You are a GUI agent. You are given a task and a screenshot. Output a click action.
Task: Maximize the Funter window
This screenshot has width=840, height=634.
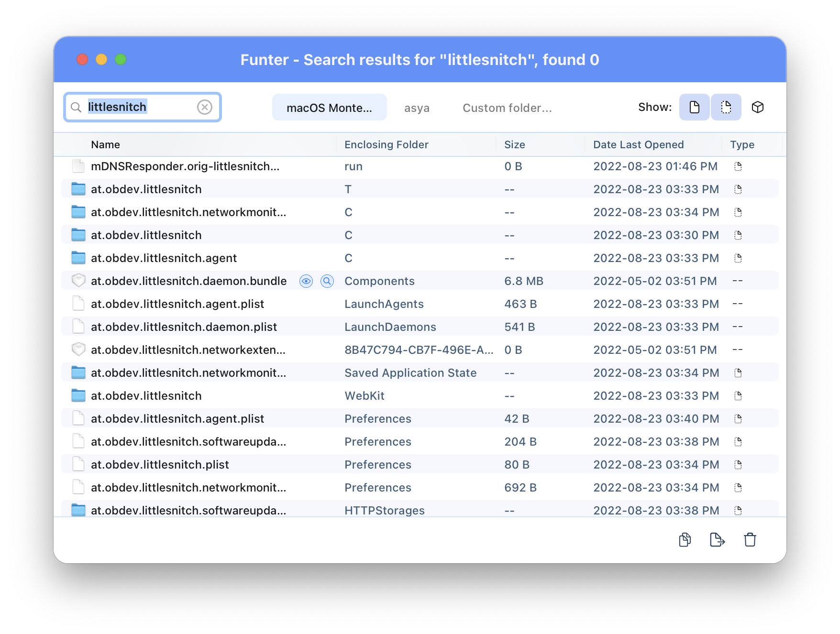(121, 59)
